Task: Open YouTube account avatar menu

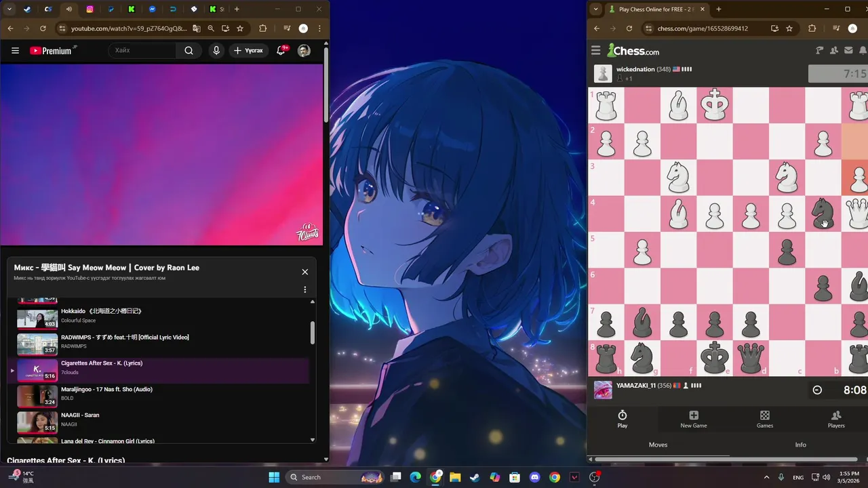Action: (x=304, y=50)
